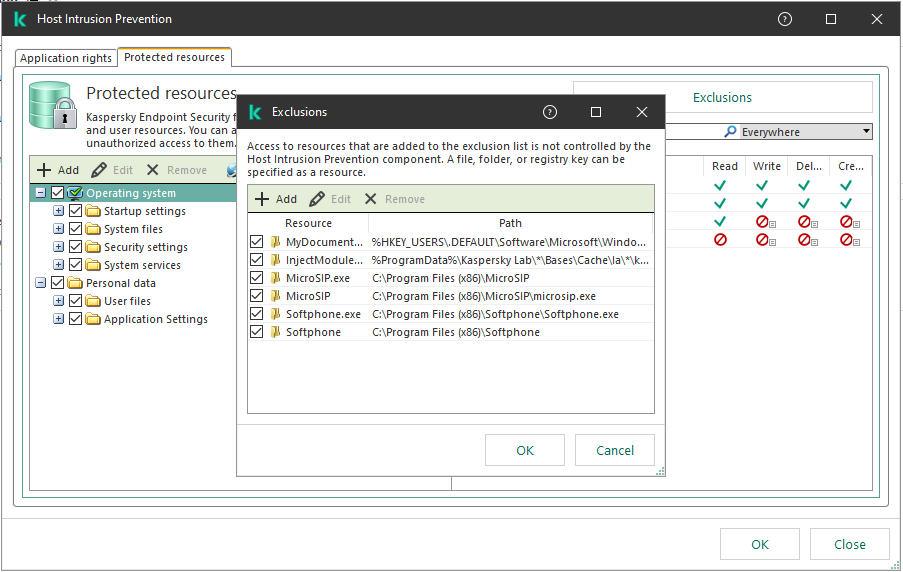Click the Read checkmark in first permissions row

tap(719, 185)
